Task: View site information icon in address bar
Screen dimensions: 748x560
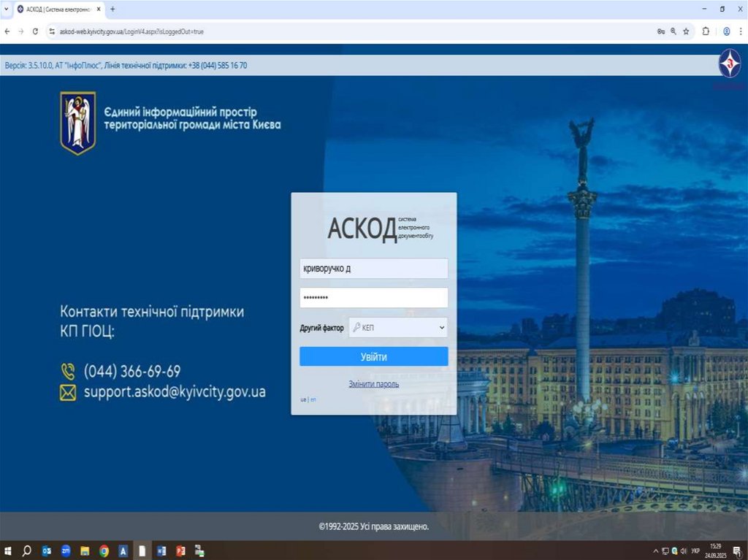Action: point(52,31)
